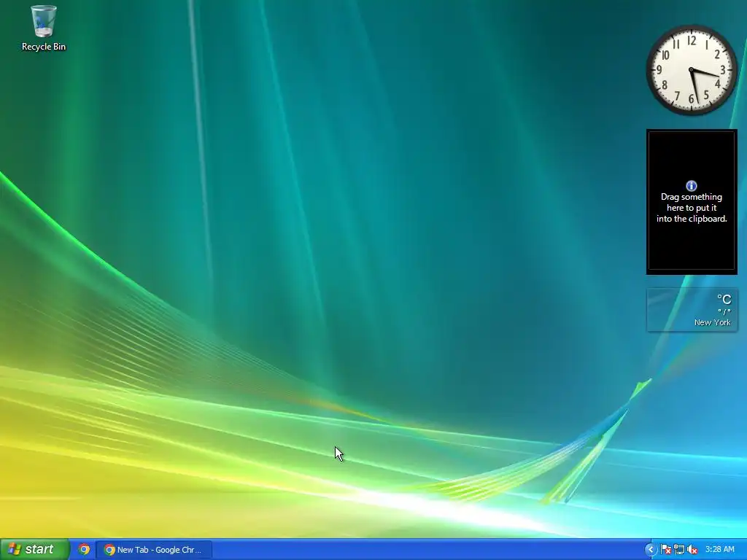Open the start menu
The image size is (747, 560).
click(x=34, y=550)
